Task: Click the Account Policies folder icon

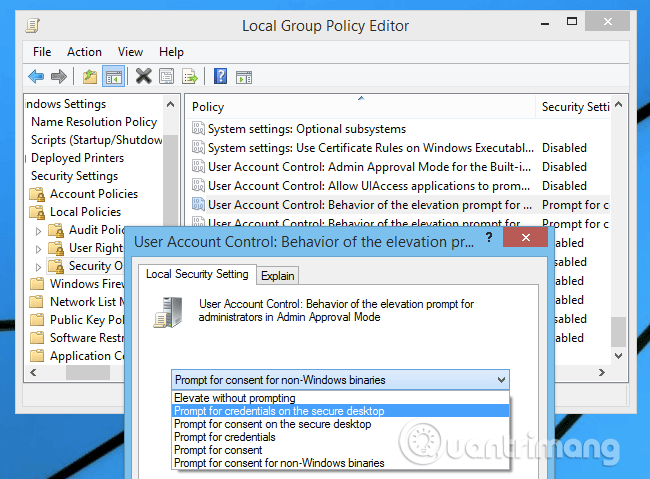Action: [37, 194]
